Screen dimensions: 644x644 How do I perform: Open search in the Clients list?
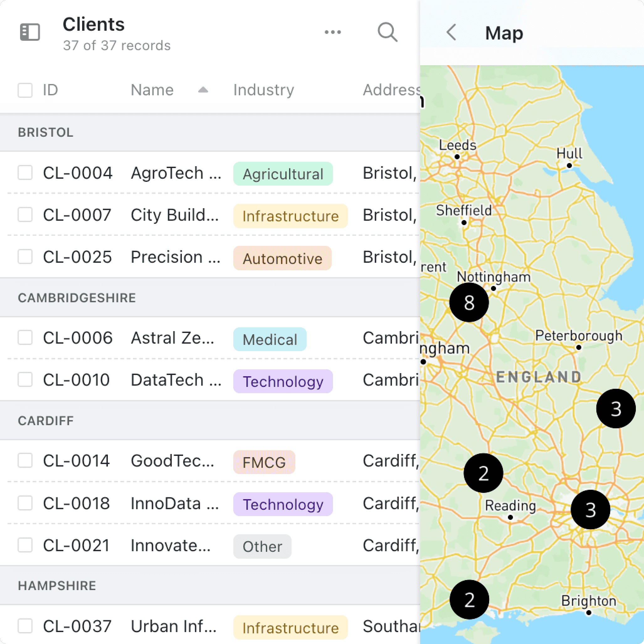click(387, 32)
